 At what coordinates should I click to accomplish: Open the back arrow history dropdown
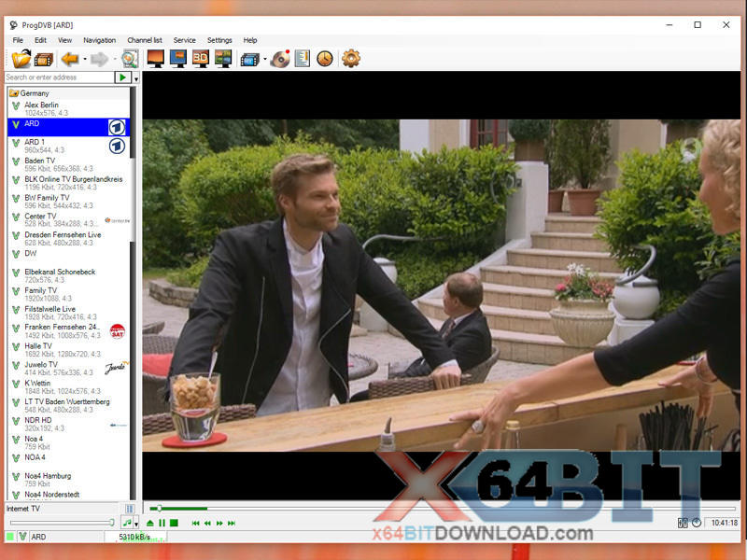click(x=85, y=59)
